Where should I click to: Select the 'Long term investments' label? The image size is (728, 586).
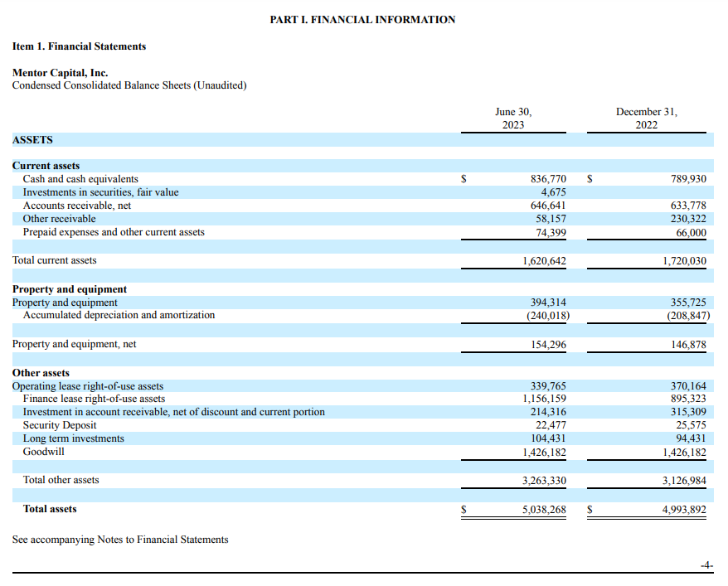point(73,438)
